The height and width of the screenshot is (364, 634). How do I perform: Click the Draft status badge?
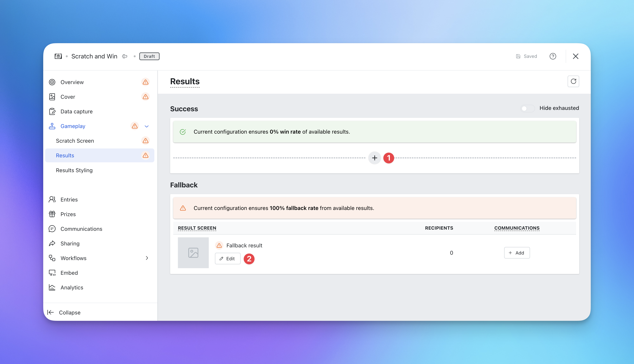coord(149,56)
